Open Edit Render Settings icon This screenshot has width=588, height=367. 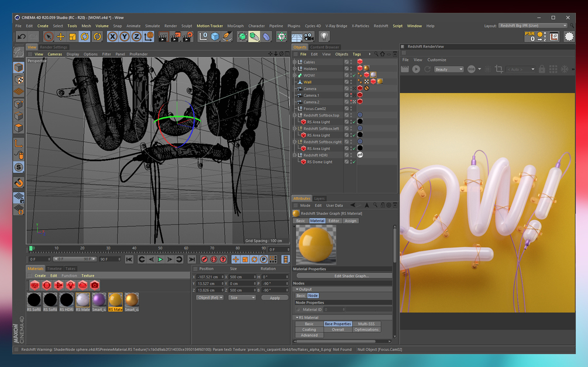(x=187, y=37)
